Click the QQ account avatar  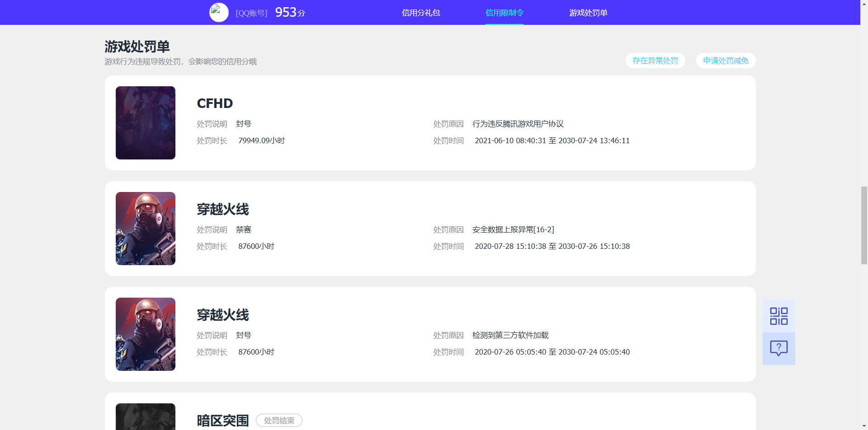tap(219, 12)
